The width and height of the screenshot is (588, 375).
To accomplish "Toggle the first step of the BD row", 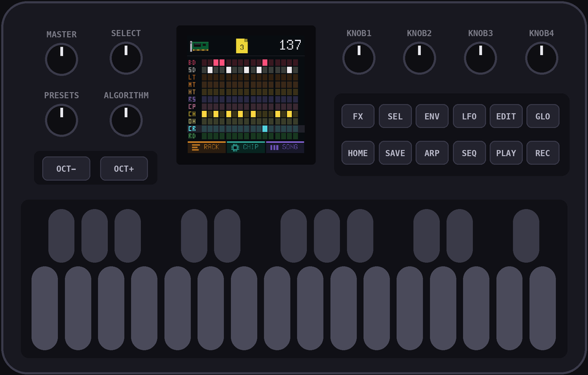I will point(205,63).
